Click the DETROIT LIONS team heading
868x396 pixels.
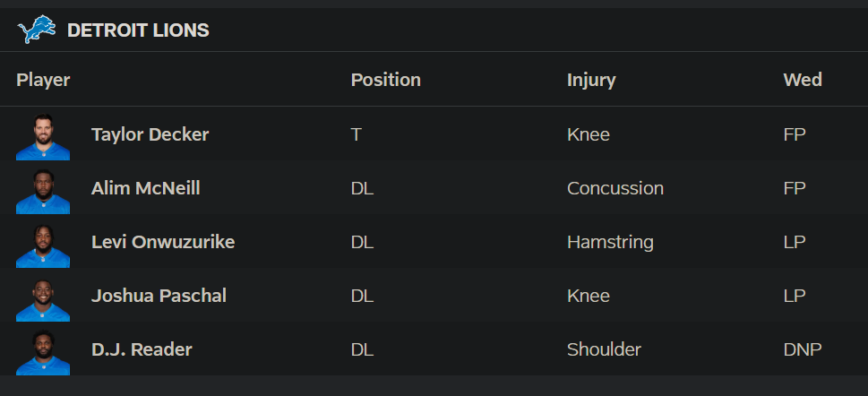[x=138, y=30]
